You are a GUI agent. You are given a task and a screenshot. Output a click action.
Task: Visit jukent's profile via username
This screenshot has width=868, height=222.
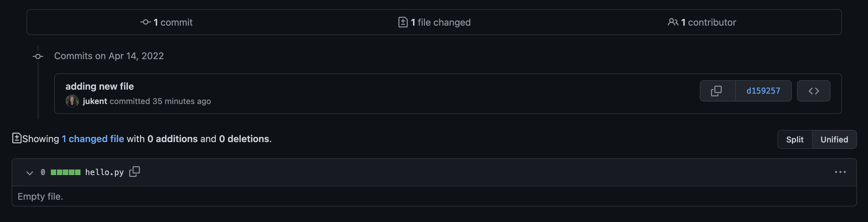tap(95, 101)
